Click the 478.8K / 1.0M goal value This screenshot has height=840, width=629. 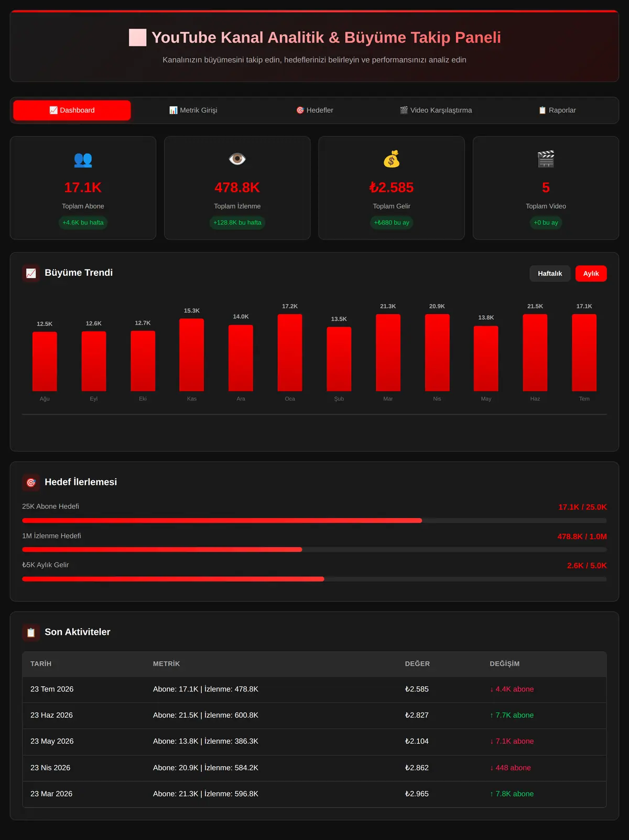coord(582,537)
